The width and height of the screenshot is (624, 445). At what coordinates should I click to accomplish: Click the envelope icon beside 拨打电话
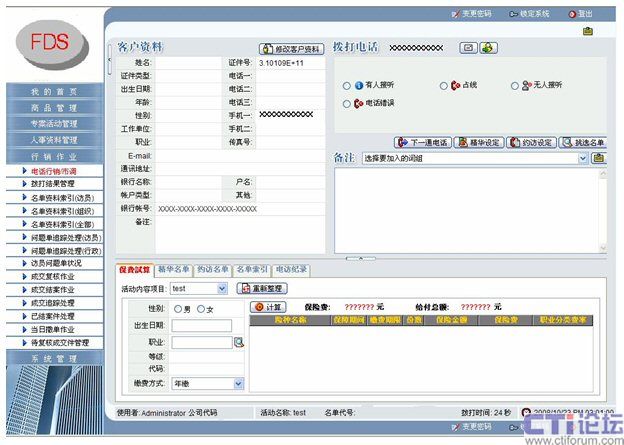(x=468, y=47)
